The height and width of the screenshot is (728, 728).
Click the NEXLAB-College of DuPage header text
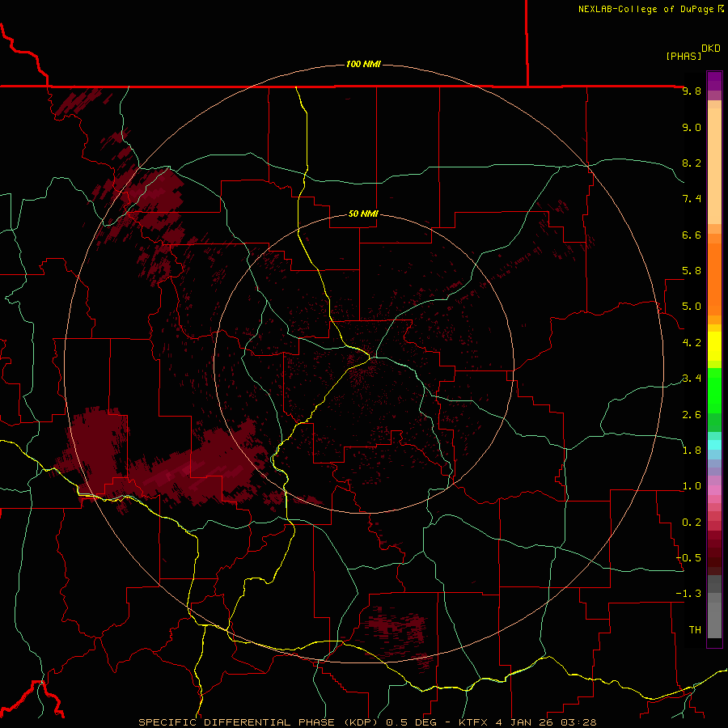[x=645, y=9]
